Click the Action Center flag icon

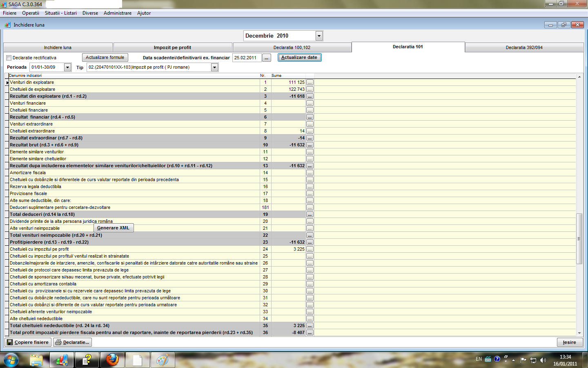523,360
